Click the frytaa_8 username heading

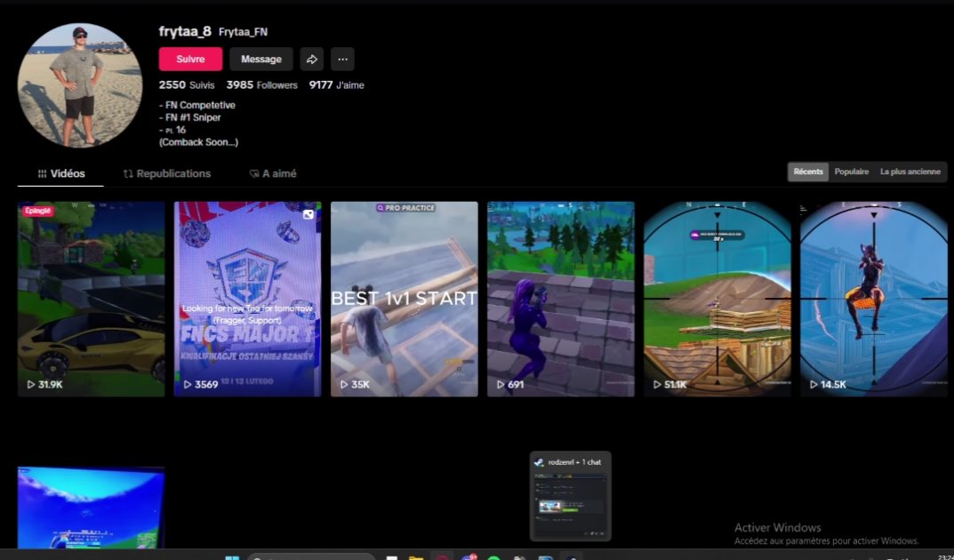pyautogui.click(x=185, y=32)
